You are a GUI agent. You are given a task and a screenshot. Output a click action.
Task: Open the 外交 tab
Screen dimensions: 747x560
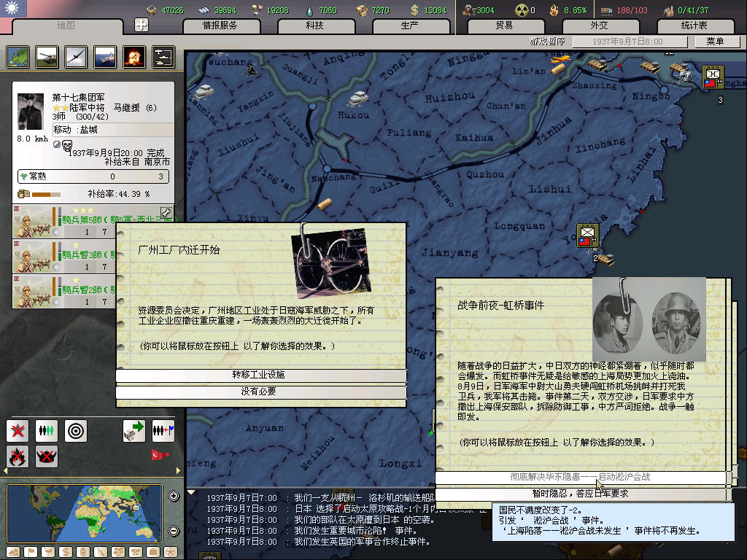[x=600, y=26]
